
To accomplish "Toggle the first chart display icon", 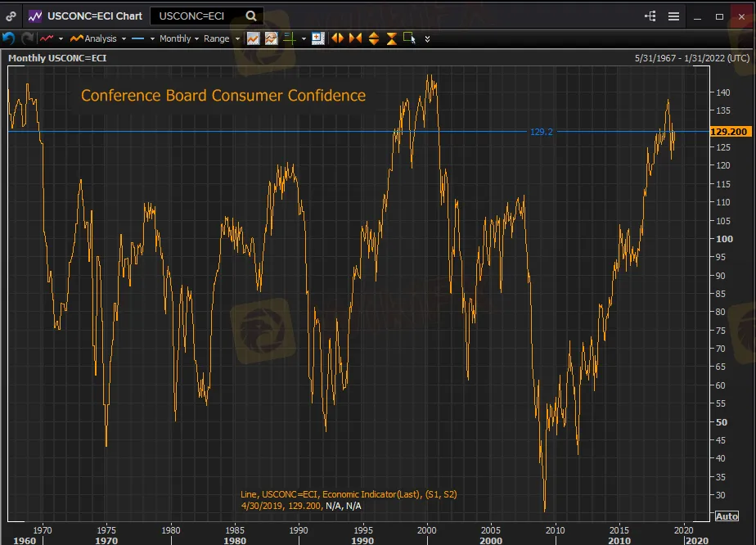I will point(254,38).
